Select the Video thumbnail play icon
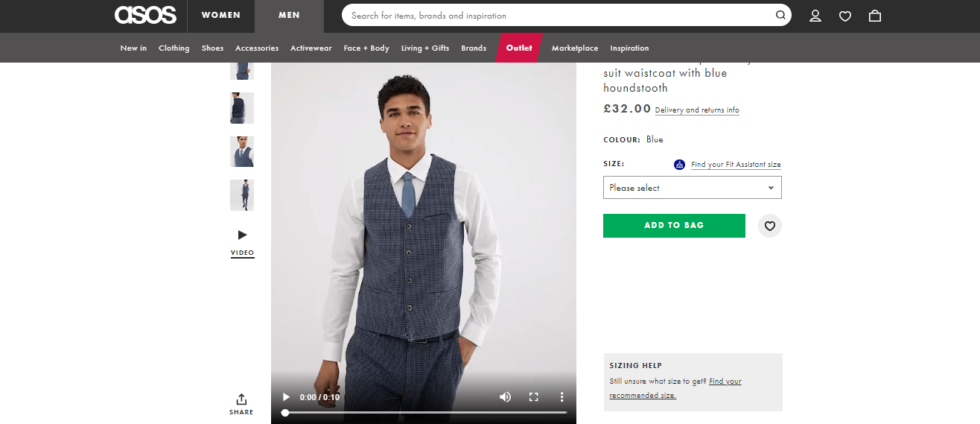 pyautogui.click(x=242, y=235)
